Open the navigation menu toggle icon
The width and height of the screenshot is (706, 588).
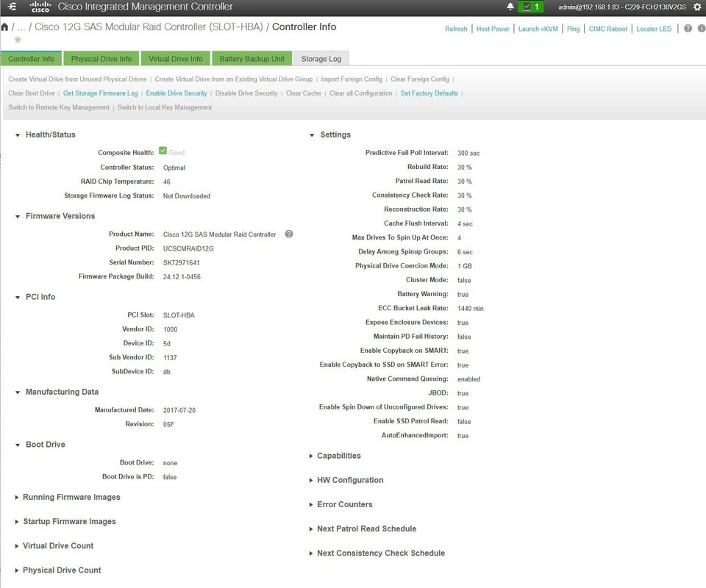click(13, 7)
